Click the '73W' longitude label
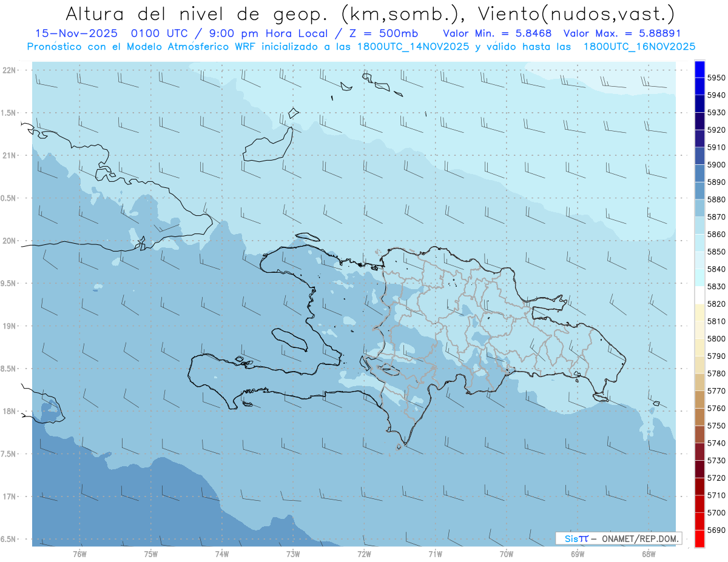The height and width of the screenshot is (562, 728). (293, 554)
